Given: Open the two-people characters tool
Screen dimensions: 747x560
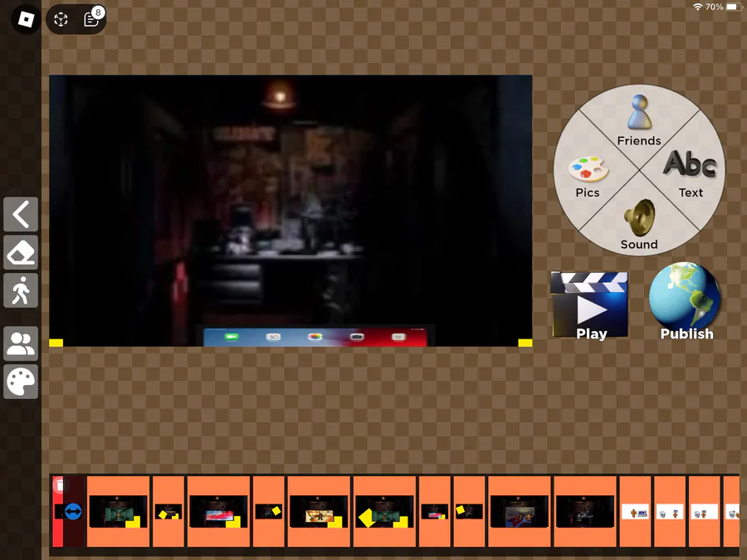Looking at the screenshot, I should click(21, 343).
